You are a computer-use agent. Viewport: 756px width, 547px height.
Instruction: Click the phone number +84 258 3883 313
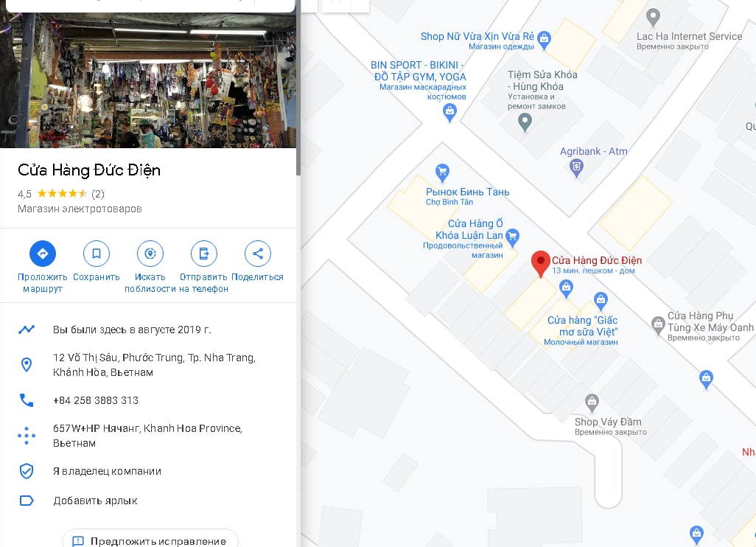point(96,400)
